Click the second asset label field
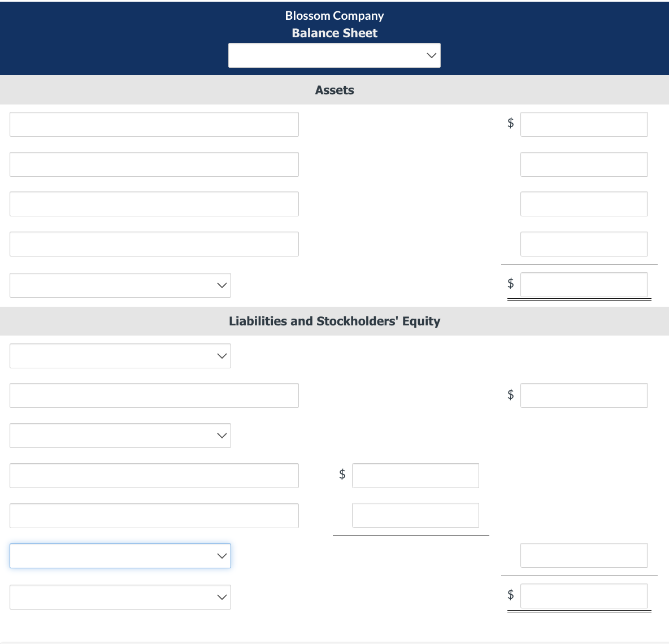 coord(154,164)
